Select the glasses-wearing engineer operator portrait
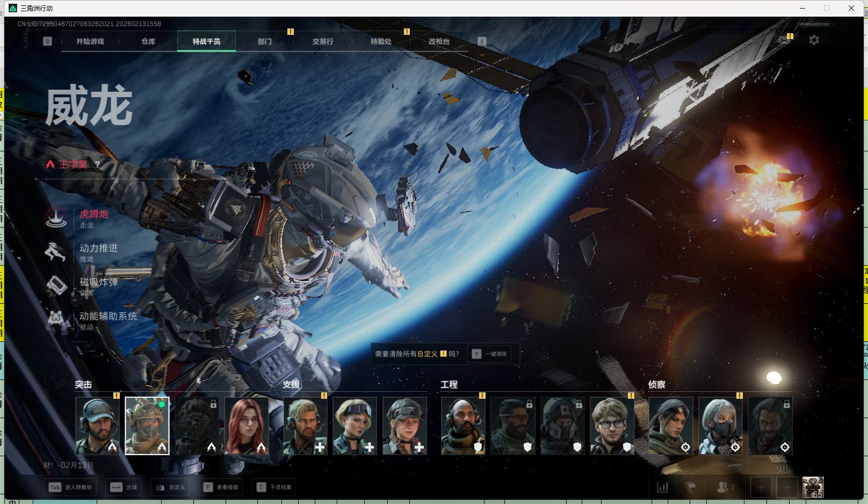868x504 pixels. pos(612,426)
